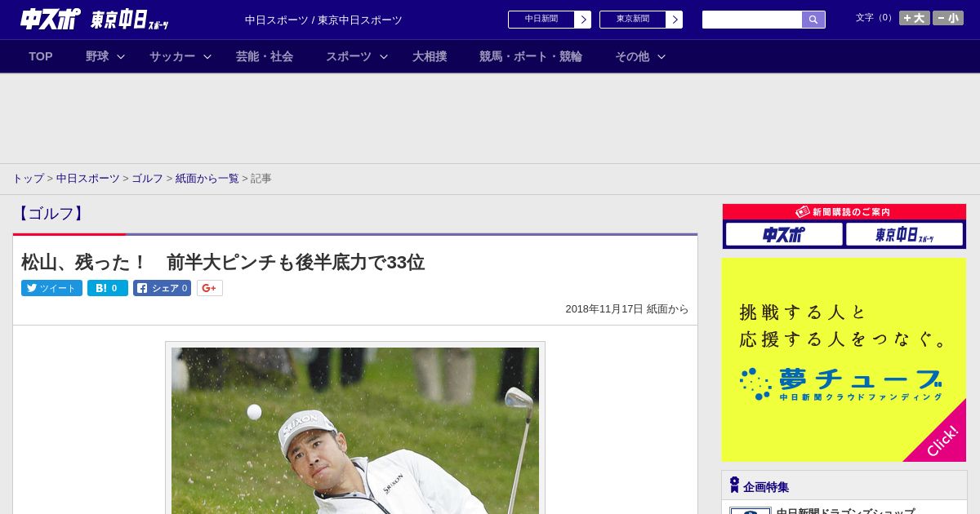This screenshot has width=980, height=514.
Task: Bookmark article with Hatena B! button
Action: [x=108, y=288]
